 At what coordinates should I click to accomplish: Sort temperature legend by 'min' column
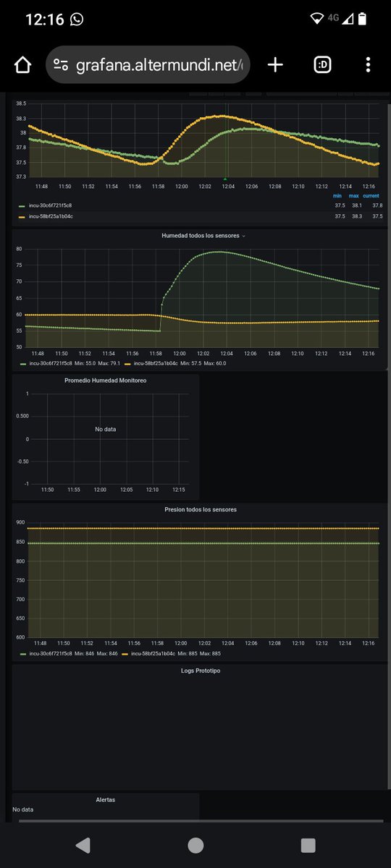[x=337, y=196]
